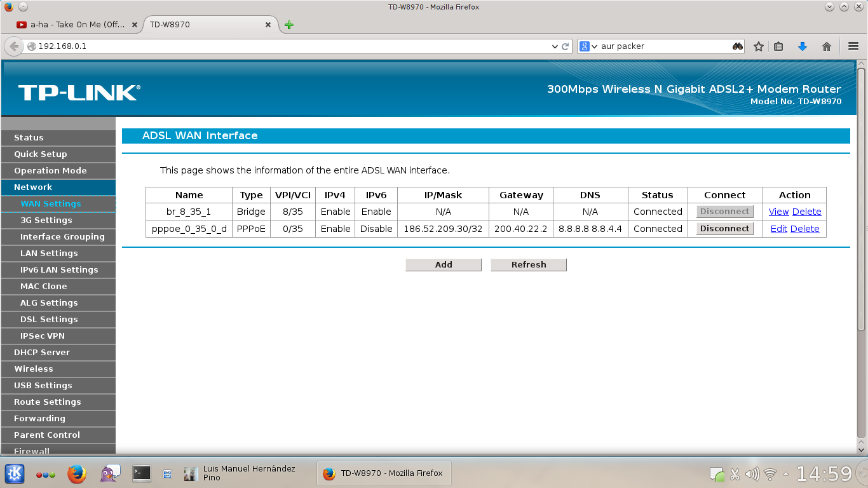
Task: Open Parent Control in sidebar
Action: (x=58, y=435)
